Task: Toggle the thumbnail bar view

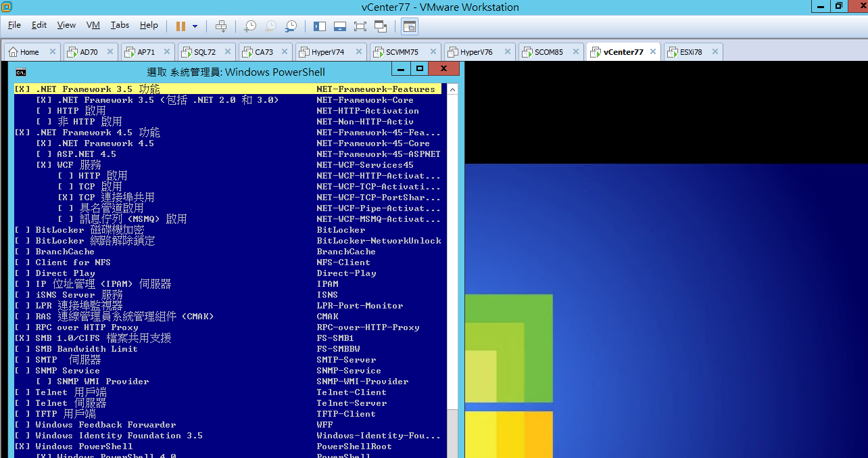Action: point(340,26)
